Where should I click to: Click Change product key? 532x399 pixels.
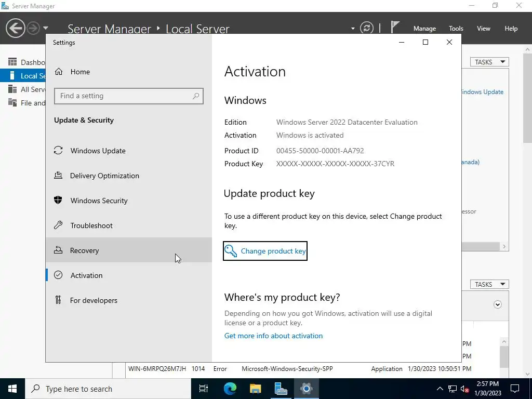tap(265, 251)
